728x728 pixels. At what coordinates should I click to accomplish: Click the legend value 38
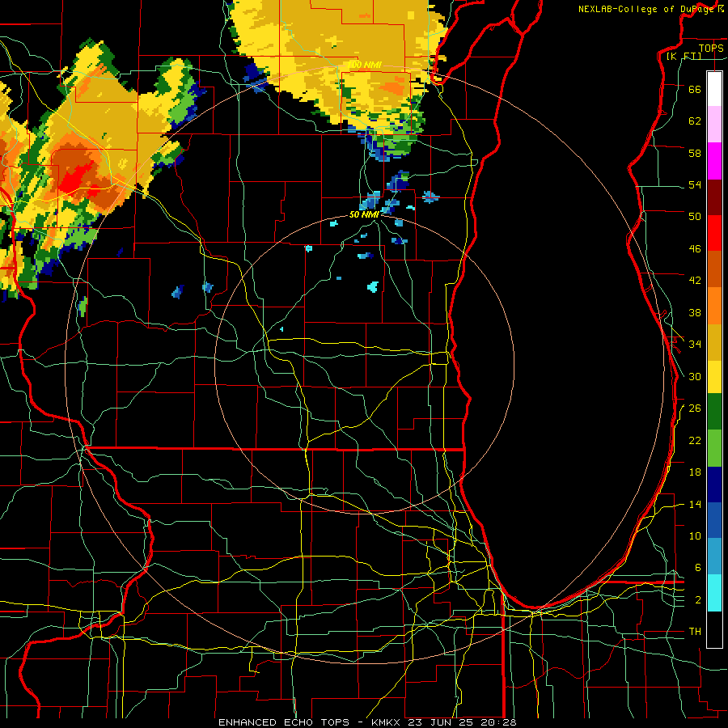695,312
